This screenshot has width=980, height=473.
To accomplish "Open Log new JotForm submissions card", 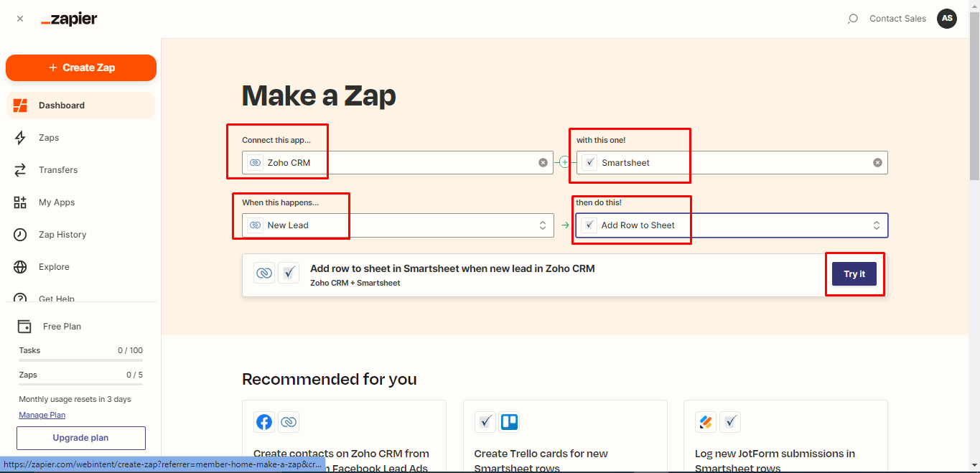I will (785, 436).
